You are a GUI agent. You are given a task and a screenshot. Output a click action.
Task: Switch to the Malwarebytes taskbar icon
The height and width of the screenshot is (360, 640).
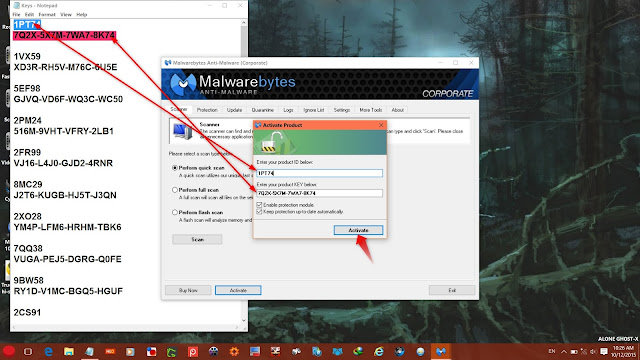pos(441,351)
